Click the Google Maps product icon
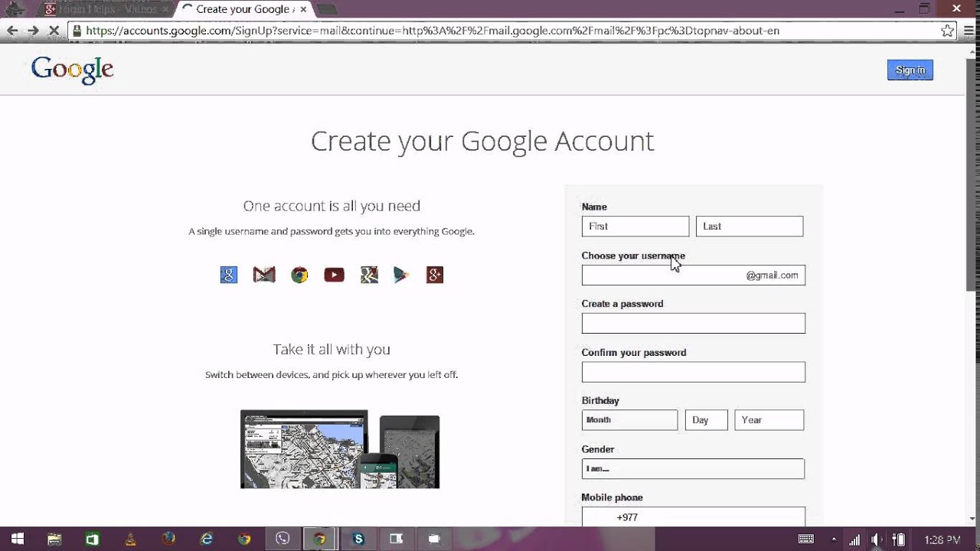Image resolution: width=980 pixels, height=551 pixels. point(369,275)
